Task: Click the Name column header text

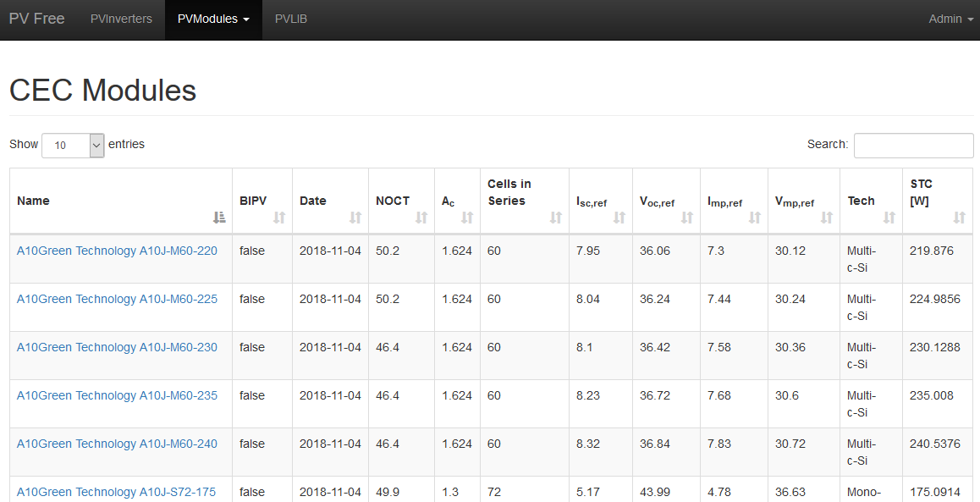Action: click(33, 201)
